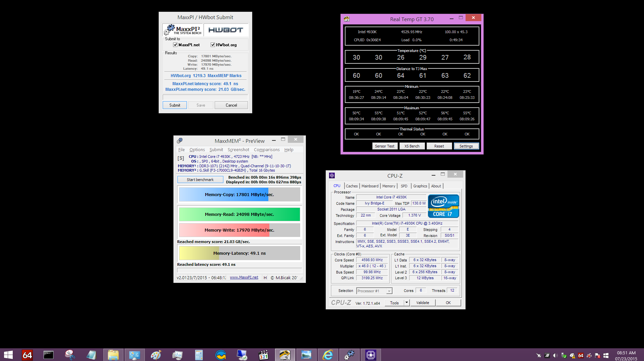Click the Memory-Copy result bar
Screen dimensions: 644x361
(x=239, y=194)
